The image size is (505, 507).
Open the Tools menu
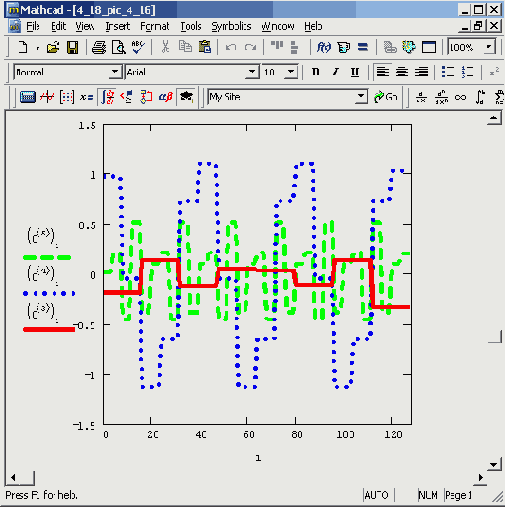coord(191,26)
